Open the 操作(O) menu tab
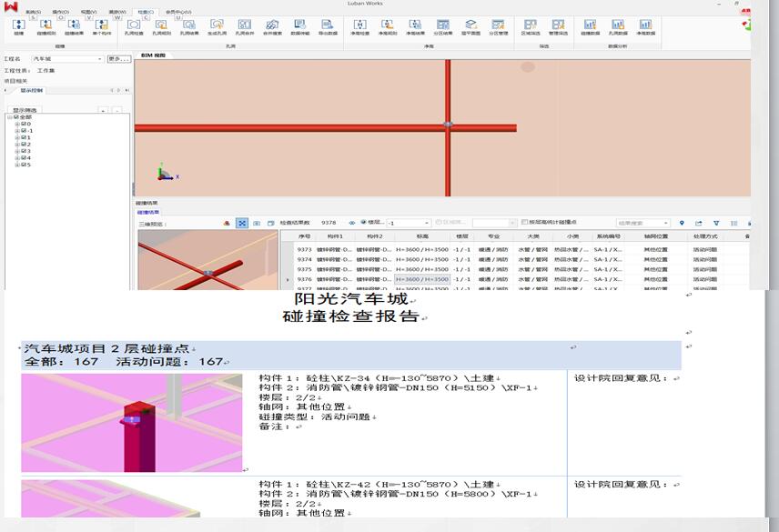779x532 pixels. point(61,12)
